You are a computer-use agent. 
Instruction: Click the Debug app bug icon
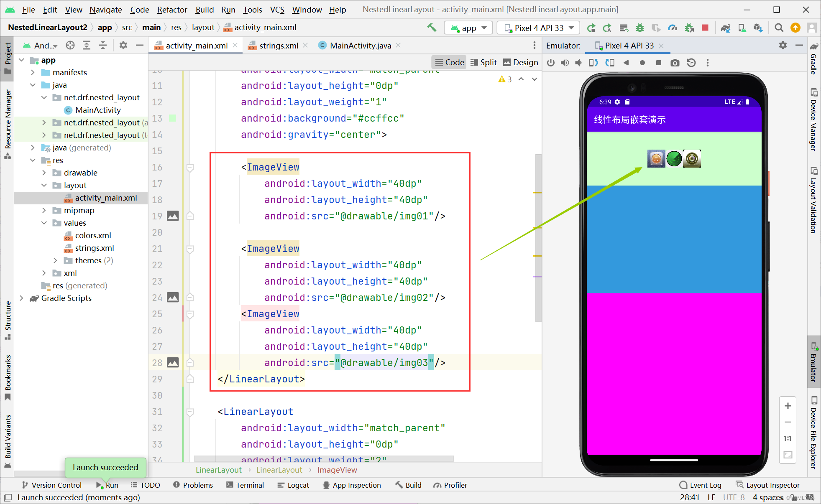[639, 28]
